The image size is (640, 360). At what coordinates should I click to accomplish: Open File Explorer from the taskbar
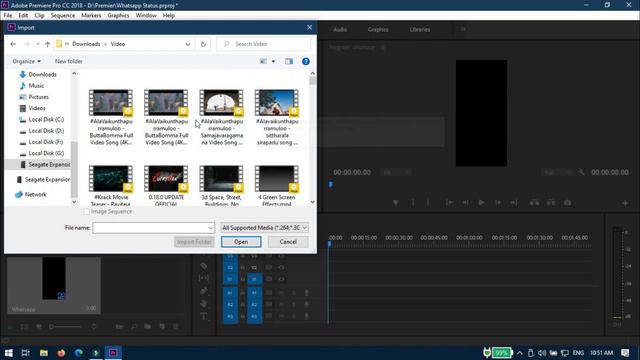point(44,353)
